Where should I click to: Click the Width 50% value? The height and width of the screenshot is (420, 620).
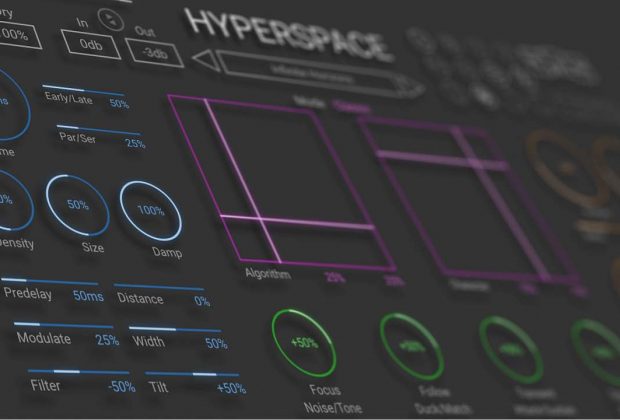click(x=216, y=343)
